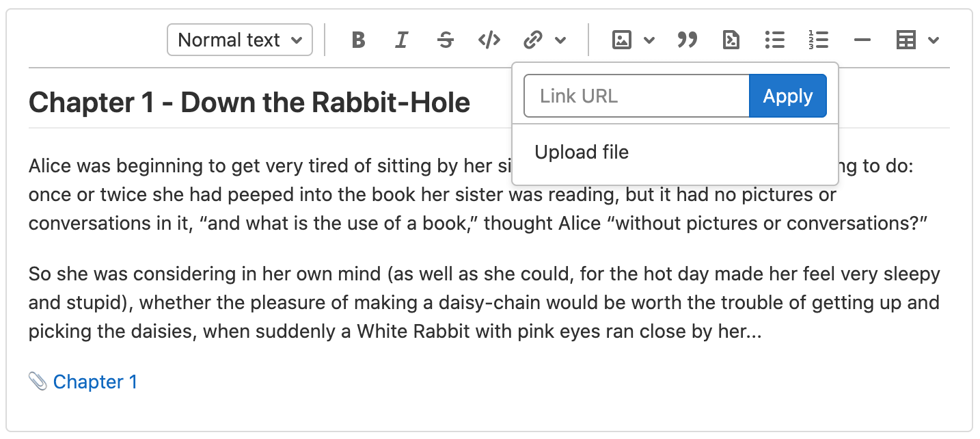Insert an image
This screenshot has width=980, height=439.
[x=621, y=40]
